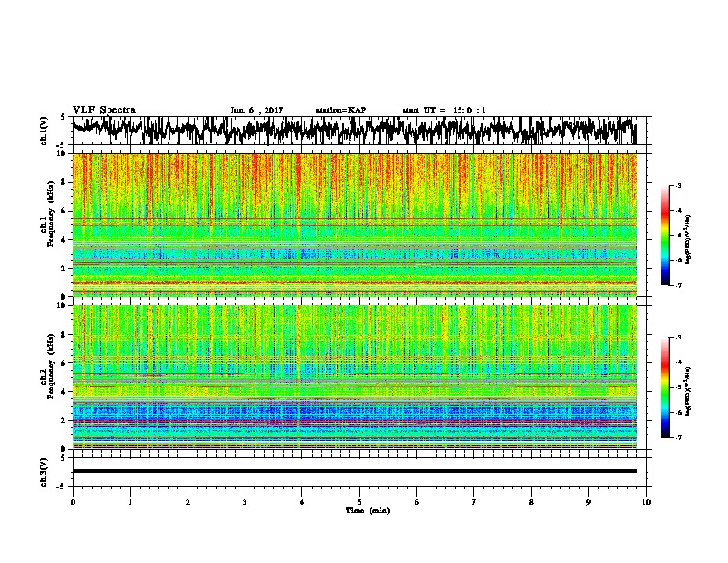Viewport: 728px width, 563px height.
Task: Click the 8 kHz tick of ch.1 spectrogram
Action: [64, 182]
